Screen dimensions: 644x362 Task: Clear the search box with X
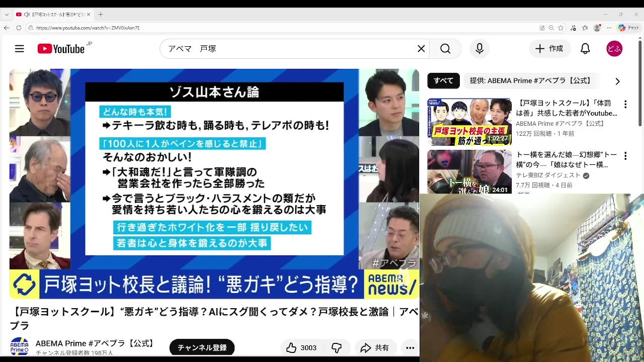pos(421,49)
